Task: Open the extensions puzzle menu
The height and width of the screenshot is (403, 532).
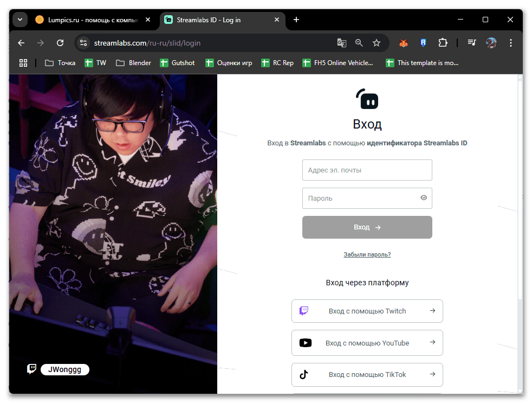Action: click(x=443, y=43)
